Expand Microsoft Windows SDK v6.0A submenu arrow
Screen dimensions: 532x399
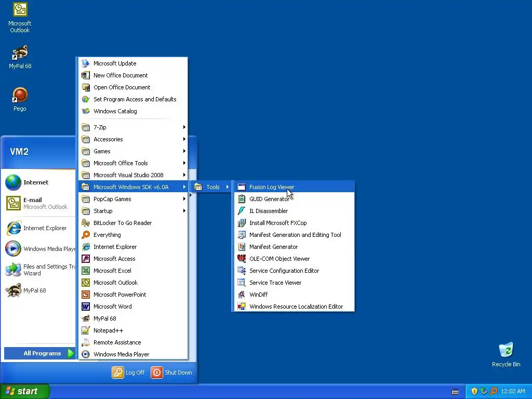[x=184, y=187]
